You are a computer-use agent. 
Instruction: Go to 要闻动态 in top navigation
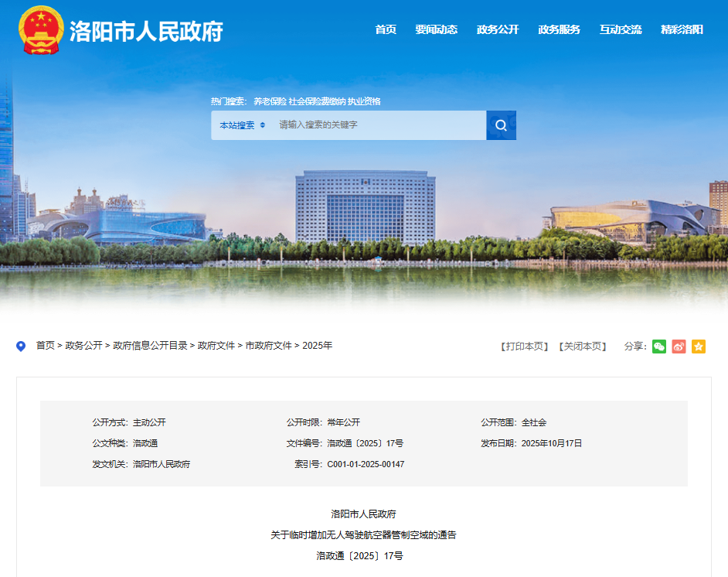(x=436, y=29)
